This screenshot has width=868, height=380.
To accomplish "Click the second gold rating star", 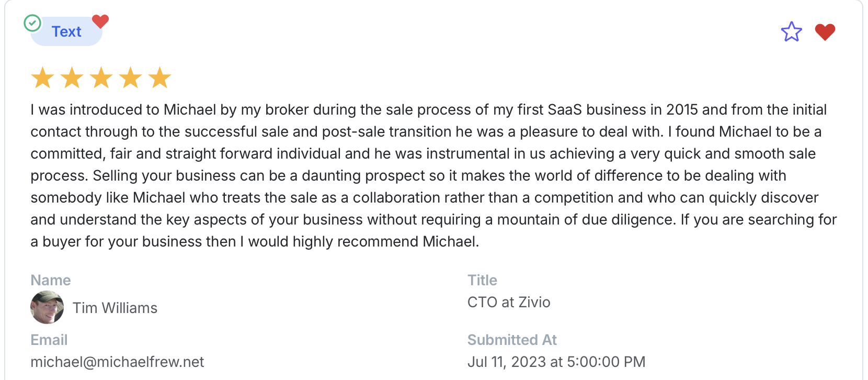I will pyautogui.click(x=72, y=78).
